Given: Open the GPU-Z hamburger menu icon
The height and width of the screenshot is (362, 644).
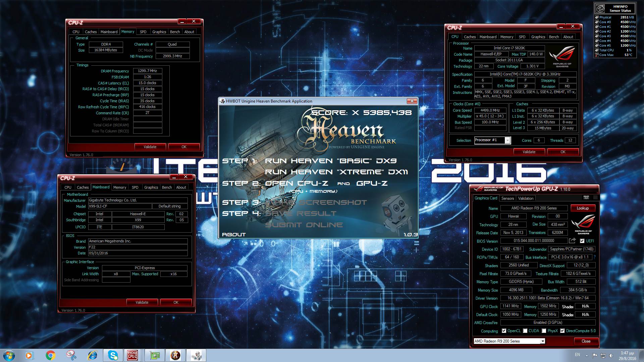Looking at the screenshot, I should (595, 198).
